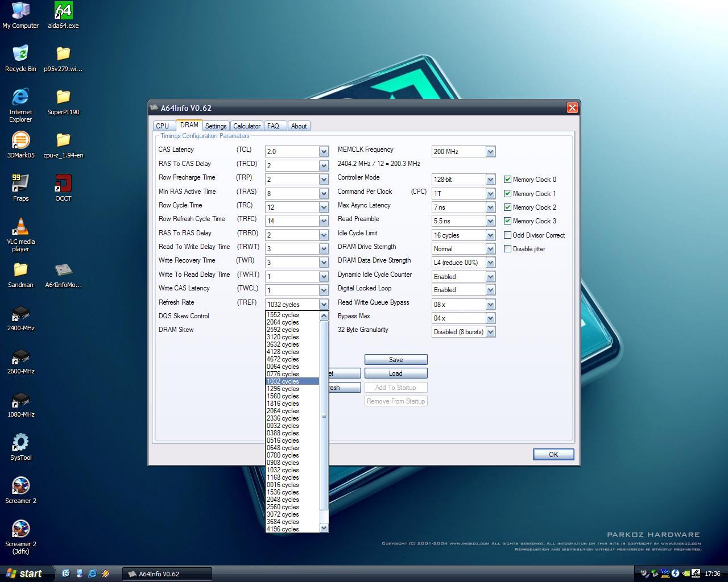Open the OCCT desktop shortcut

pyautogui.click(x=63, y=184)
